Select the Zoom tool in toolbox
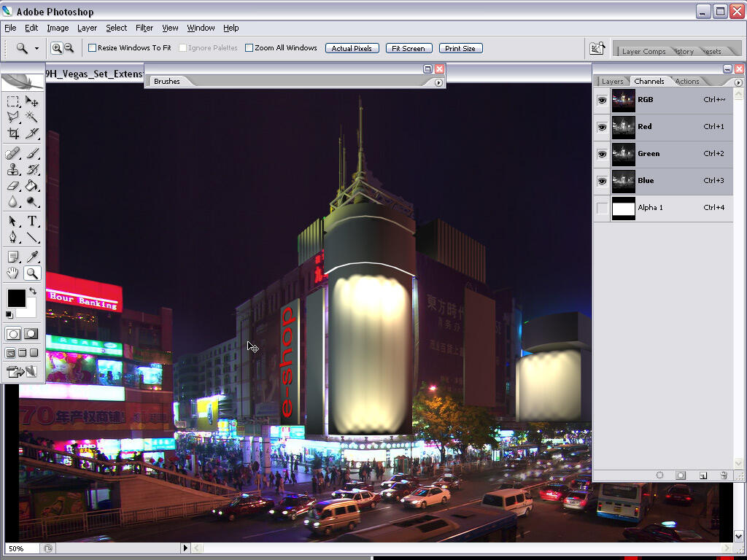Viewport: 747px width, 560px height. coord(32,273)
